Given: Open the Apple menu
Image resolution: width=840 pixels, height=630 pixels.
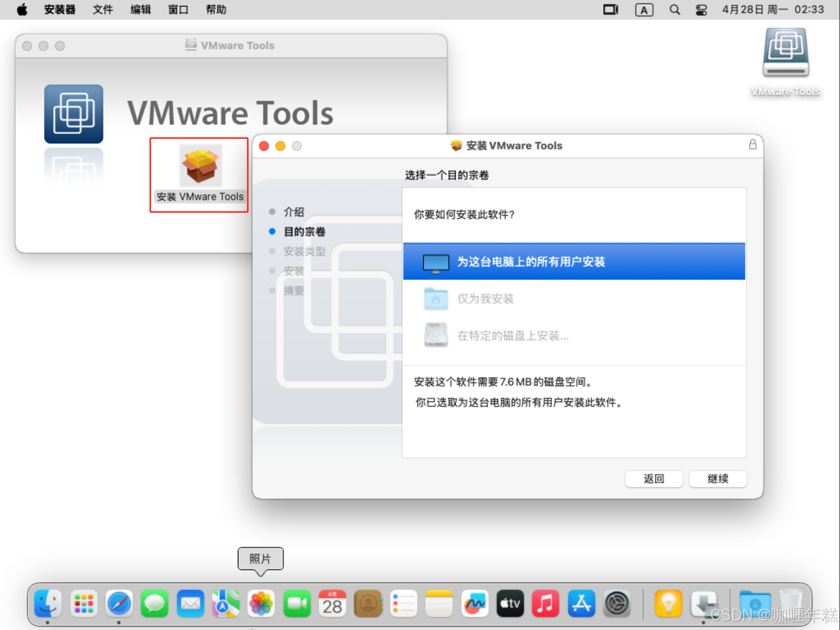Looking at the screenshot, I should (x=22, y=10).
